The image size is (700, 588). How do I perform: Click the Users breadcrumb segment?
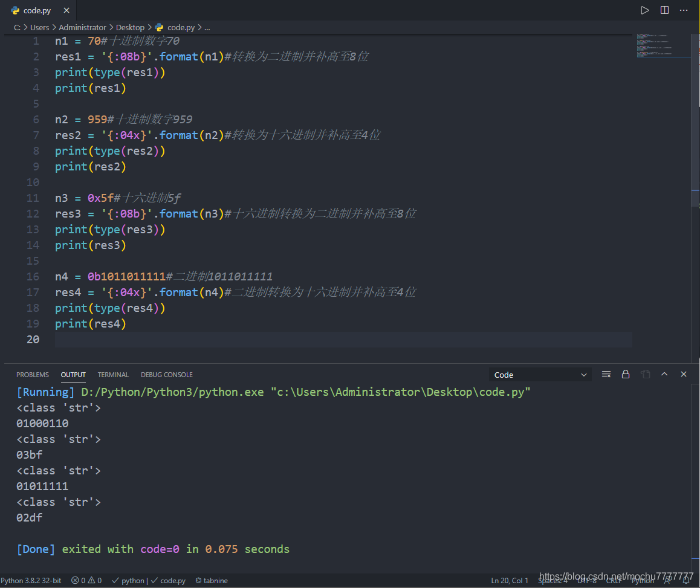click(x=40, y=27)
